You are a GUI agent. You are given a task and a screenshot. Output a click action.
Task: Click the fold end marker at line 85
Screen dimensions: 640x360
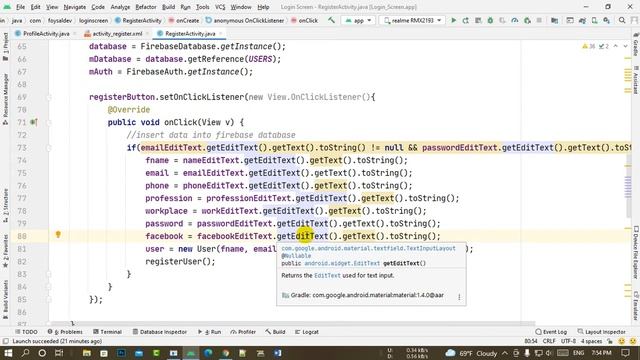click(49, 300)
